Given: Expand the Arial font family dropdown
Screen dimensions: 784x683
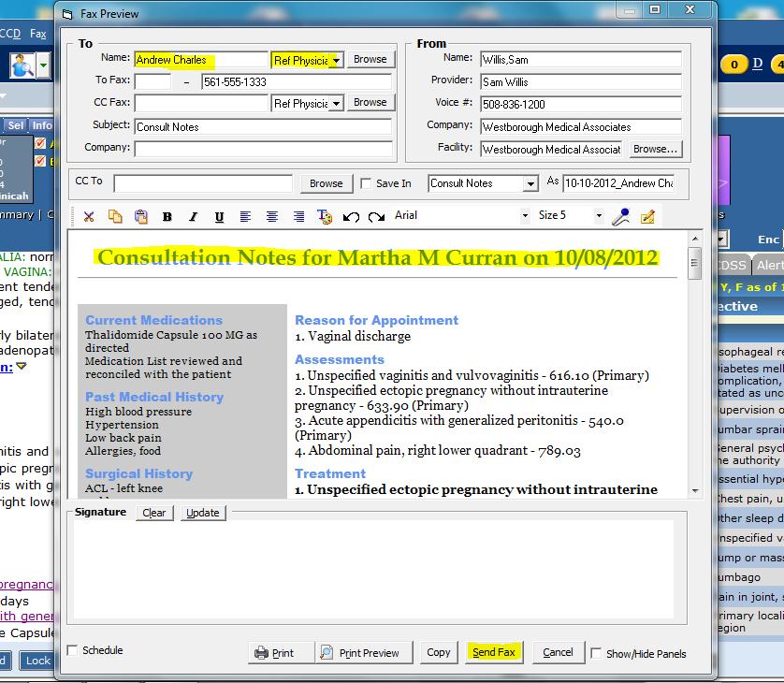Looking at the screenshot, I should (x=526, y=215).
